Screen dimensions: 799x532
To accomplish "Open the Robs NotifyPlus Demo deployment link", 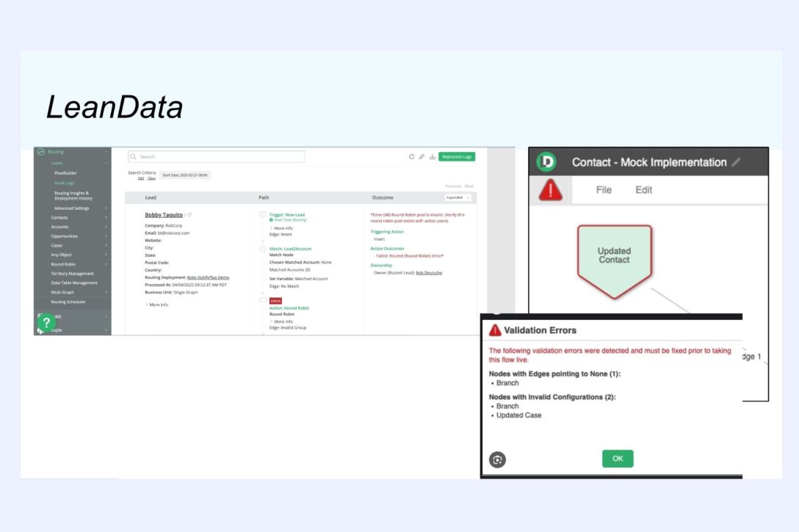I will [208, 277].
